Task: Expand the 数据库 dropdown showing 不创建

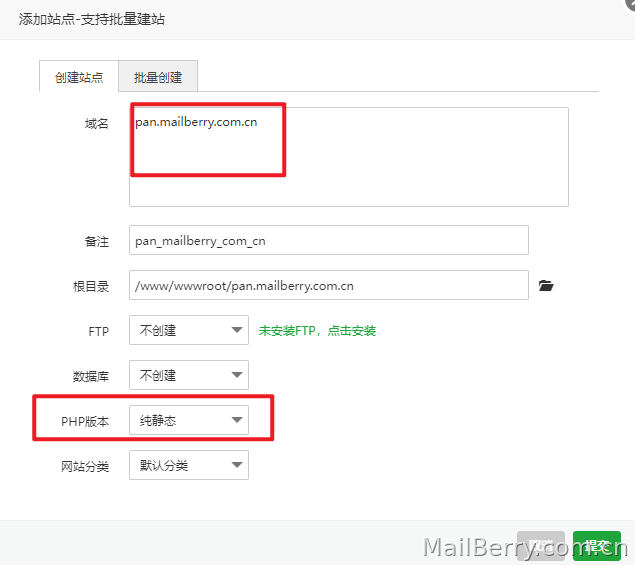Action: pos(189,375)
